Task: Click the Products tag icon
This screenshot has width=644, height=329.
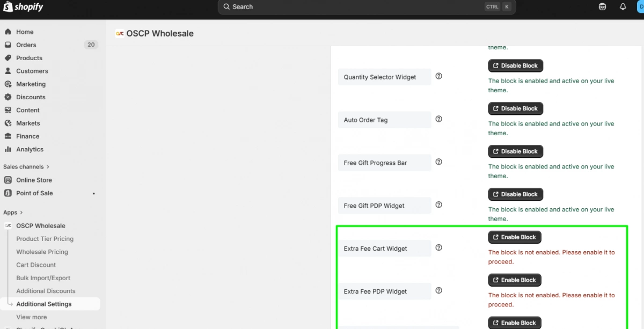Action: click(x=8, y=58)
